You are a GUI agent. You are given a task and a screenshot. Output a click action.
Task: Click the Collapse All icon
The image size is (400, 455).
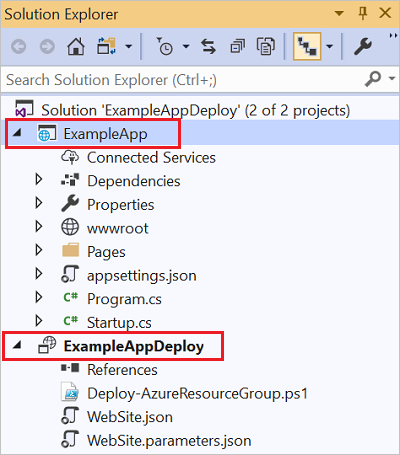click(238, 46)
